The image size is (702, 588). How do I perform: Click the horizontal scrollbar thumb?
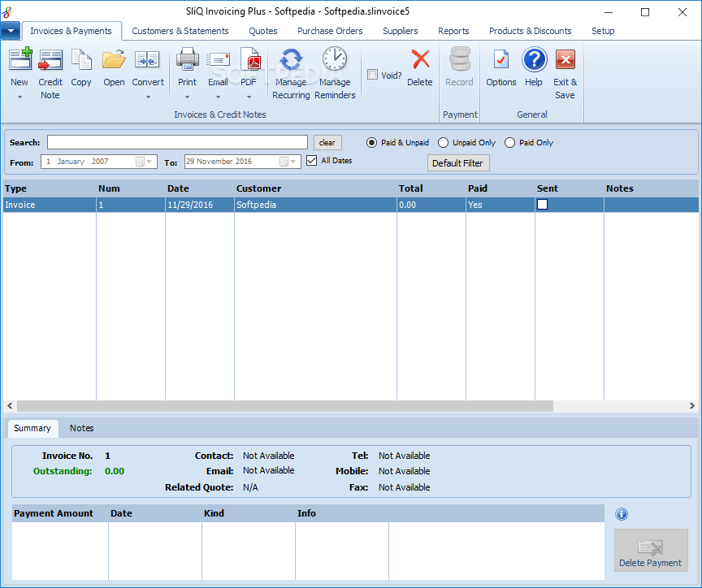click(x=285, y=406)
